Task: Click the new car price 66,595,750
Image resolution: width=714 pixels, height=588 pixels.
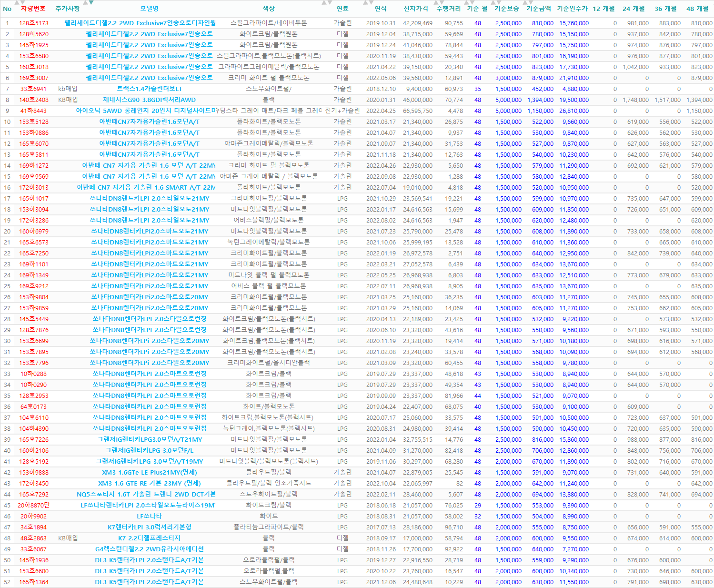Action: (x=418, y=111)
